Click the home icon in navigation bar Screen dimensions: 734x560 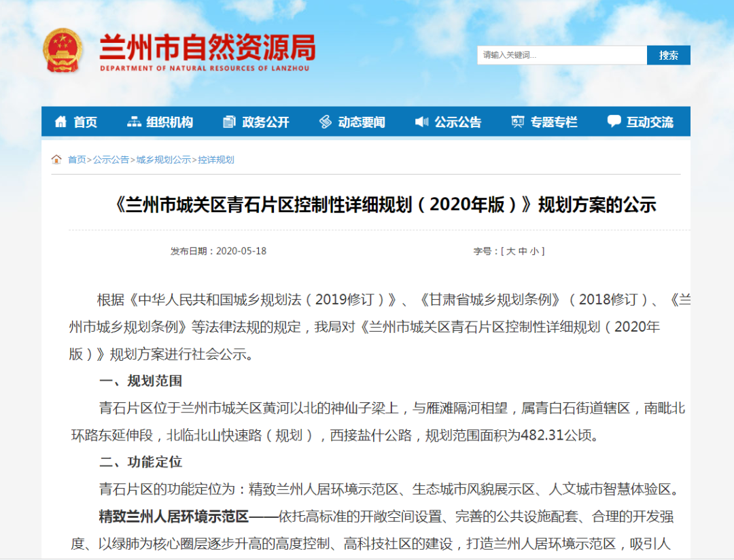pyautogui.click(x=60, y=122)
